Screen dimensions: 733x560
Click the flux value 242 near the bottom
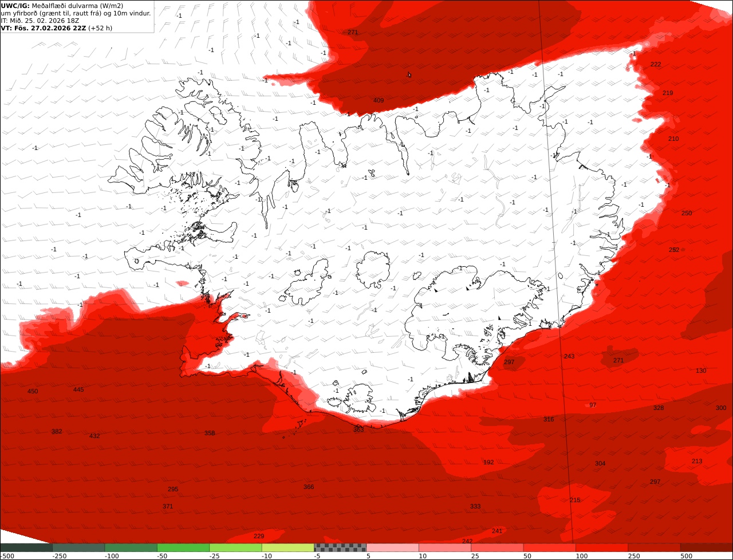[x=467, y=541]
